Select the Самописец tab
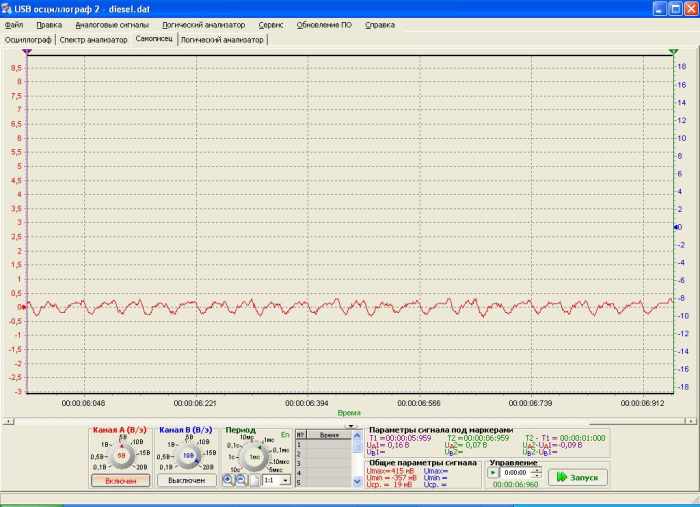 pyautogui.click(x=154, y=39)
